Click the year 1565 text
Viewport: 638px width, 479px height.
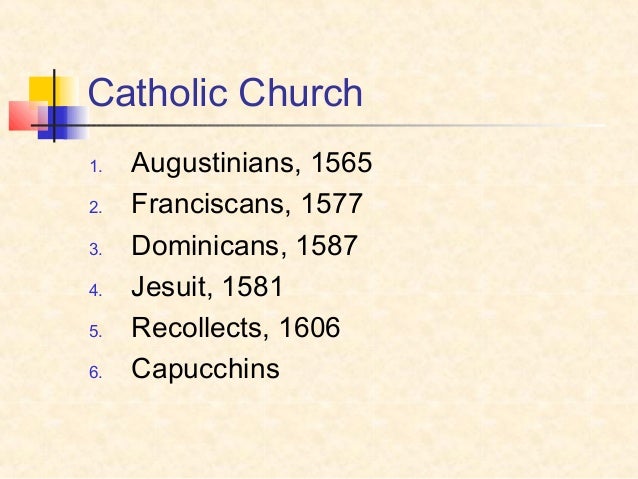(x=342, y=162)
